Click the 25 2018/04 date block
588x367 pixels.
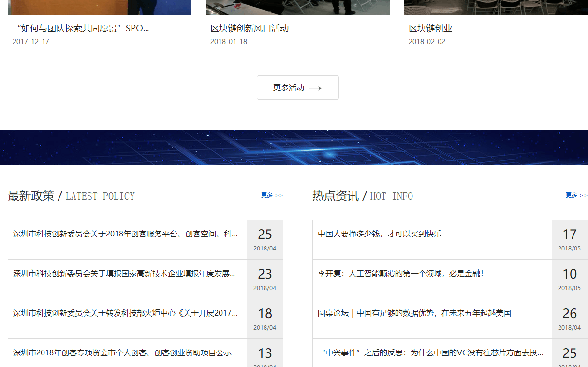pos(265,239)
